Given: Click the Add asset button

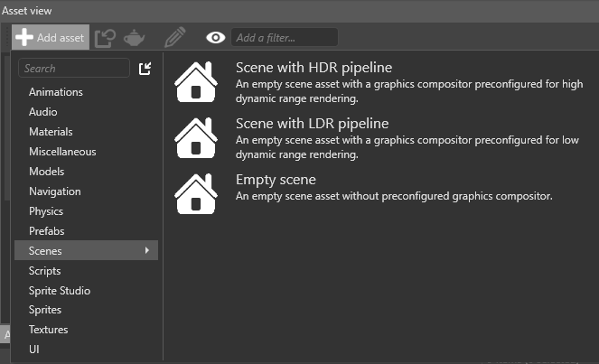Looking at the screenshot, I should (x=51, y=37).
